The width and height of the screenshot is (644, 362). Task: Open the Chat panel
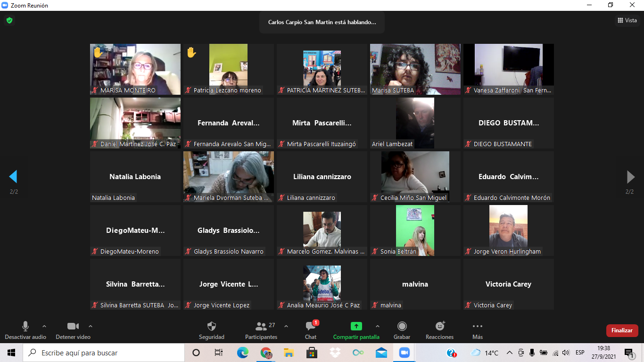coord(311,327)
